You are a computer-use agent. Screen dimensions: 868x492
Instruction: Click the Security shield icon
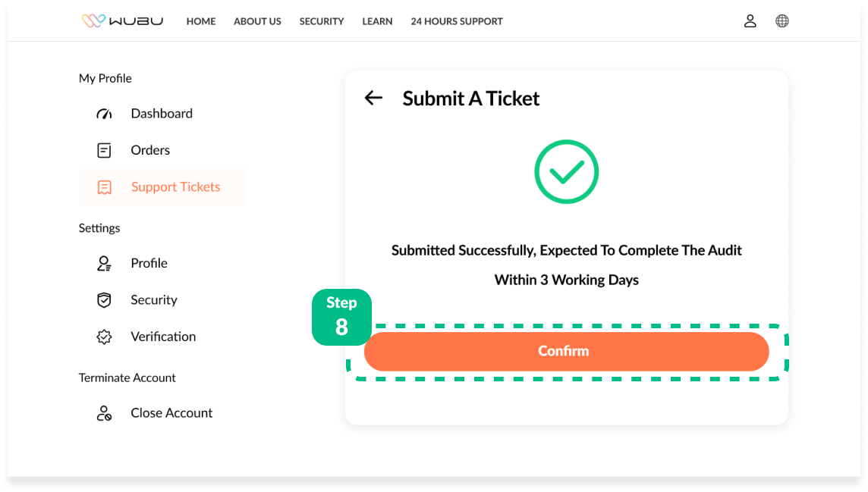pos(104,300)
